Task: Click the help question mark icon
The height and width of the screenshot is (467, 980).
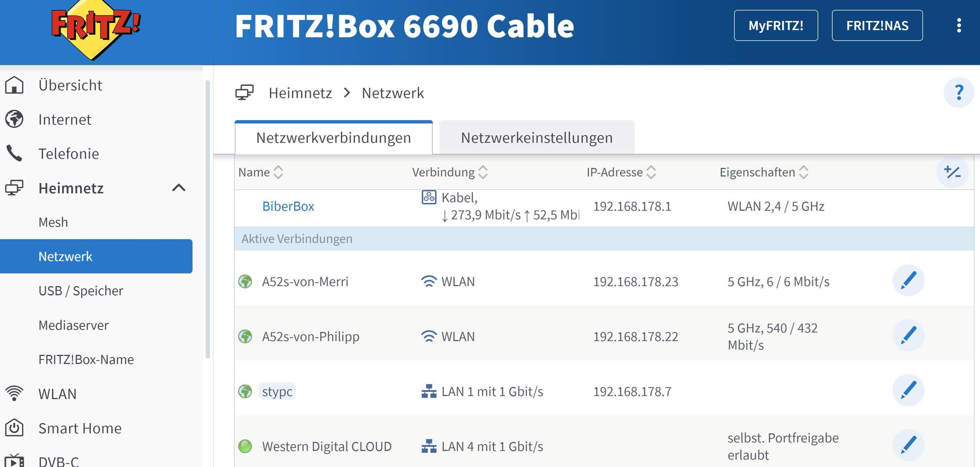Action: (x=959, y=92)
